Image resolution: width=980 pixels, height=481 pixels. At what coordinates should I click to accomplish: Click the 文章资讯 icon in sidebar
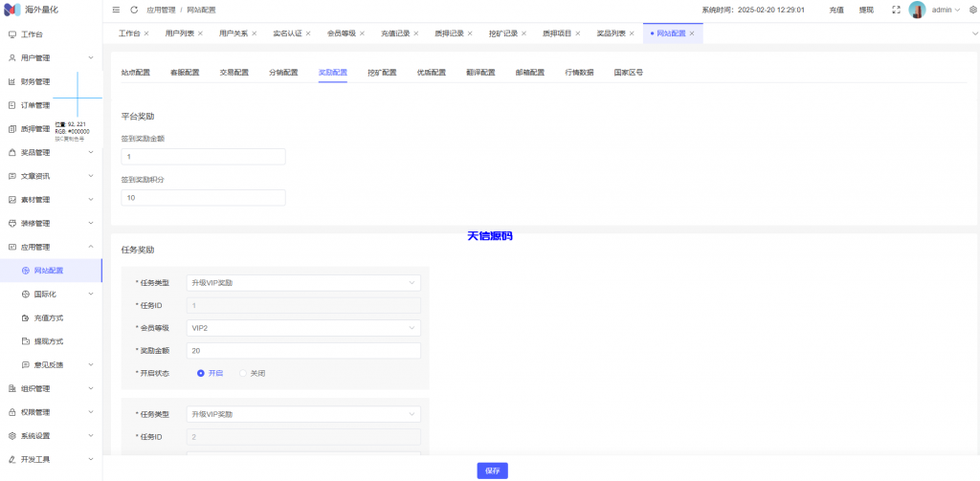pos(11,176)
